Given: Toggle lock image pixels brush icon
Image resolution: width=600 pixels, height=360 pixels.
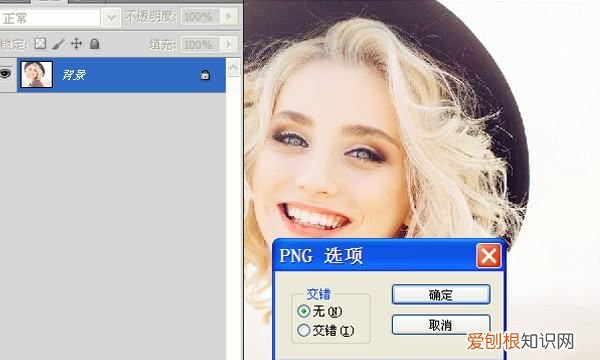Looking at the screenshot, I should [x=58, y=44].
